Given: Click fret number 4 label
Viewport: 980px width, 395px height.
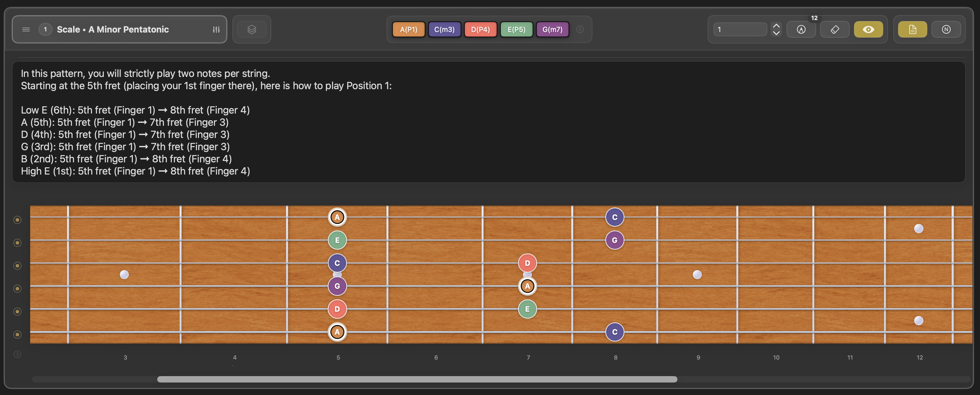Looking at the screenshot, I should (x=235, y=357).
